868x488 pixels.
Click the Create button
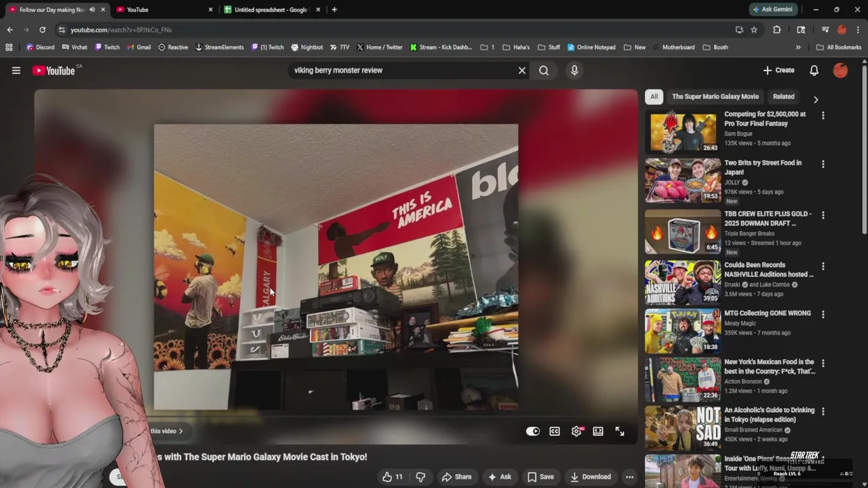[778, 70]
